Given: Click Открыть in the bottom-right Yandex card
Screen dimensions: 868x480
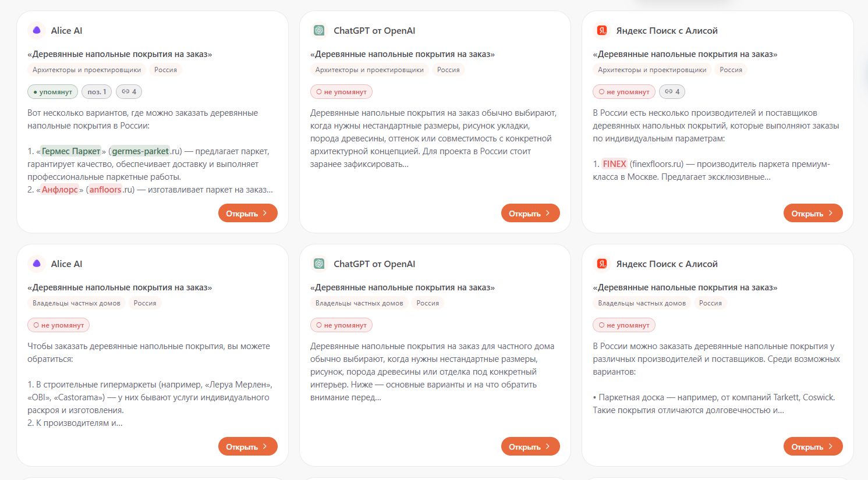Looking at the screenshot, I should [813, 446].
